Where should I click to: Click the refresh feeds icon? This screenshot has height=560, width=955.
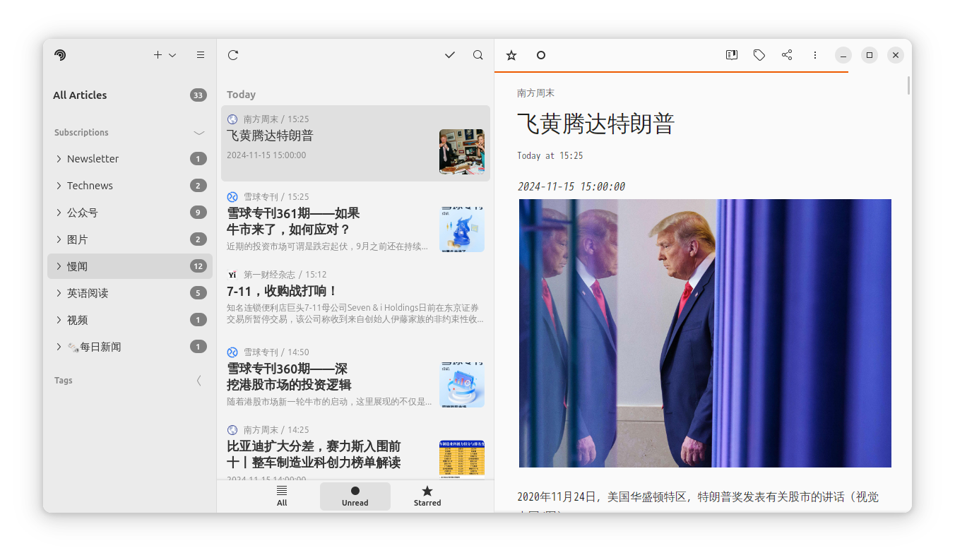pyautogui.click(x=233, y=55)
